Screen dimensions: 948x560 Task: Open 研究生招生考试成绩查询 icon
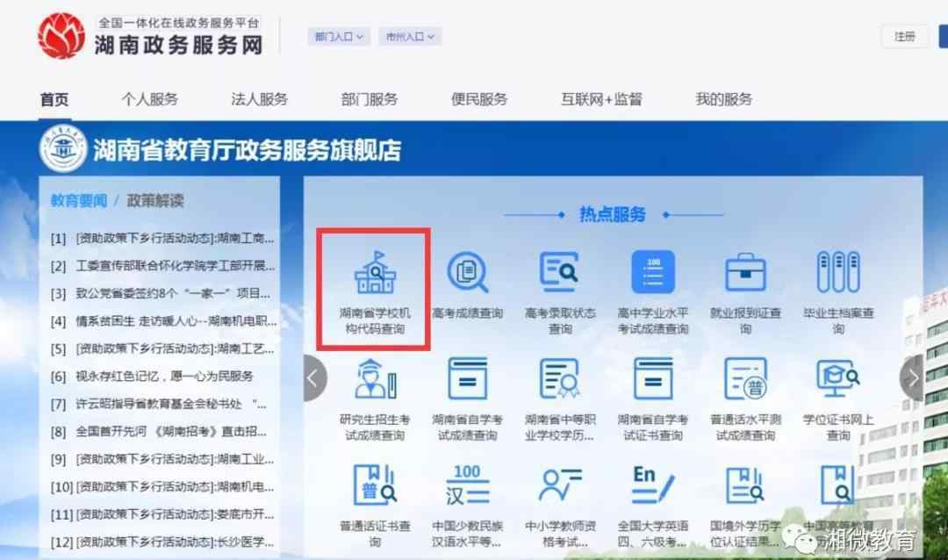point(375,378)
